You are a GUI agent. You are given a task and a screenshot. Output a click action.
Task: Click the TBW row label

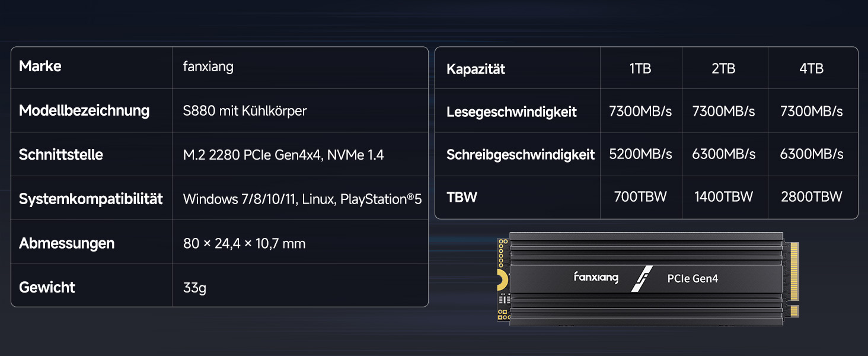coord(462,198)
